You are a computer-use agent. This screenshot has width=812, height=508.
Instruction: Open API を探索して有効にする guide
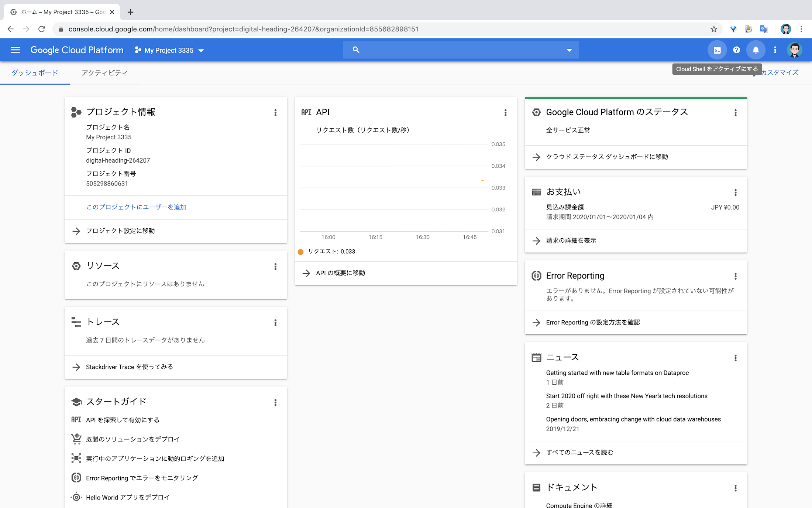pos(123,420)
